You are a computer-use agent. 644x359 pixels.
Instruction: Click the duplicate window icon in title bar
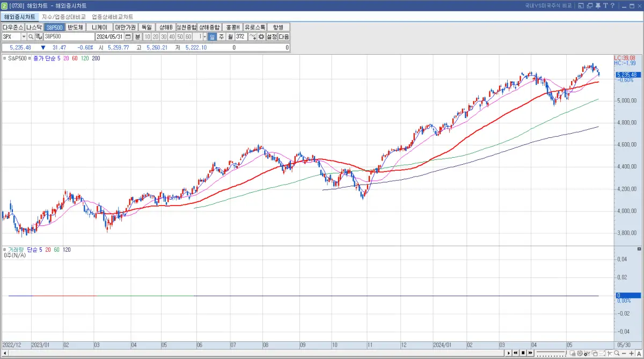tap(590, 5)
